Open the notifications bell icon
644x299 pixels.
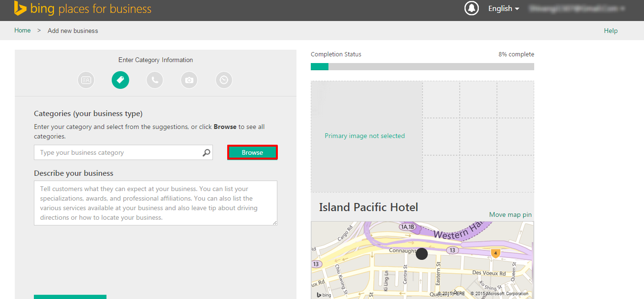tap(472, 9)
